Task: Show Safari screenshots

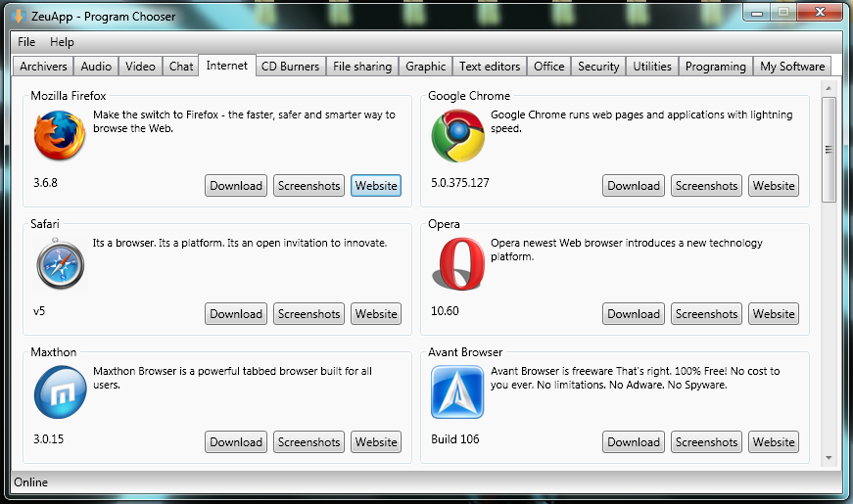Action: coord(309,314)
